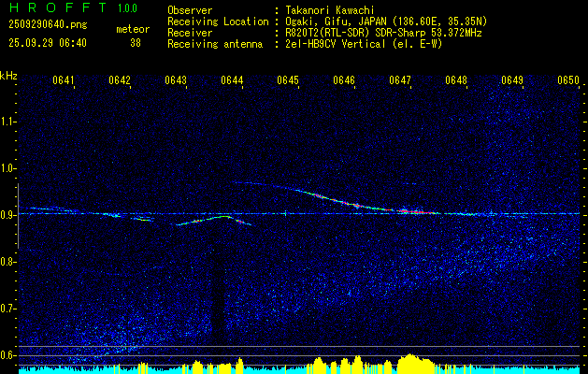Click the vertical gray bar beside 0.9 kHz
The width and height of the screenshot is (588, 374).
coord(18,216)
